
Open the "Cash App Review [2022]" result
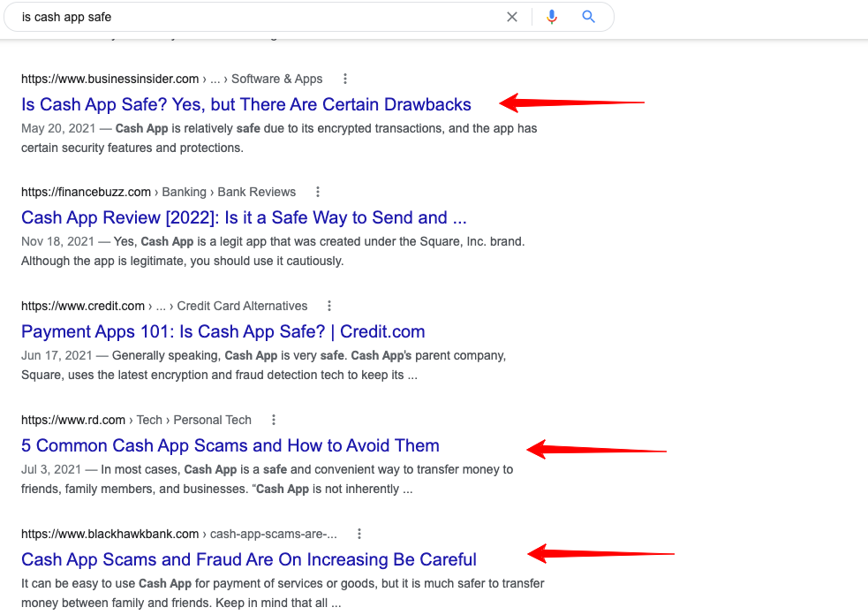(244, 217)
